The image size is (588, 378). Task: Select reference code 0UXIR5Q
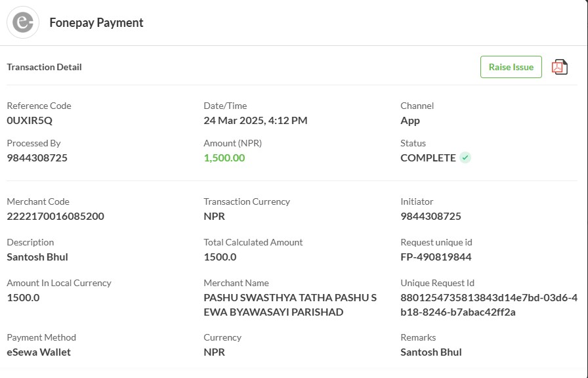pyautogui.click(x=30, y=120)
